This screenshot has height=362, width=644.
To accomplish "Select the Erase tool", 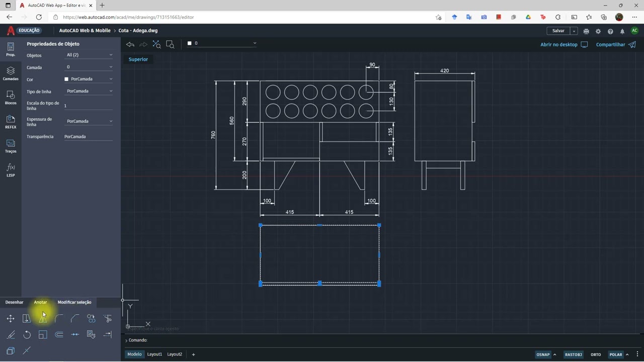I will click(11, 334).
